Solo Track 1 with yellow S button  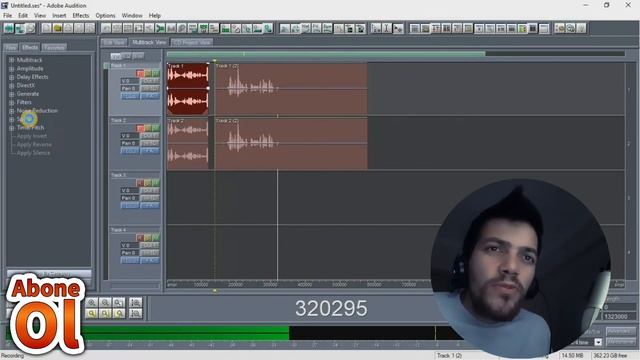148,73
